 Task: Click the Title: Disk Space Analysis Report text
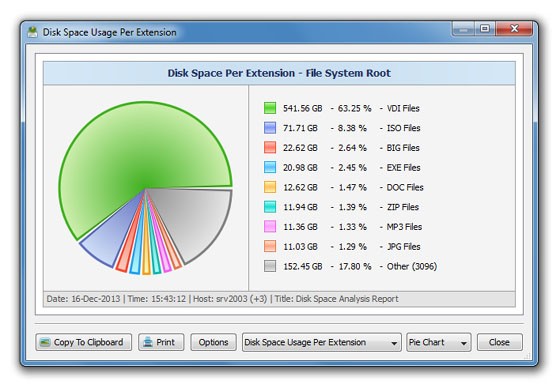(x=336, y=299)
